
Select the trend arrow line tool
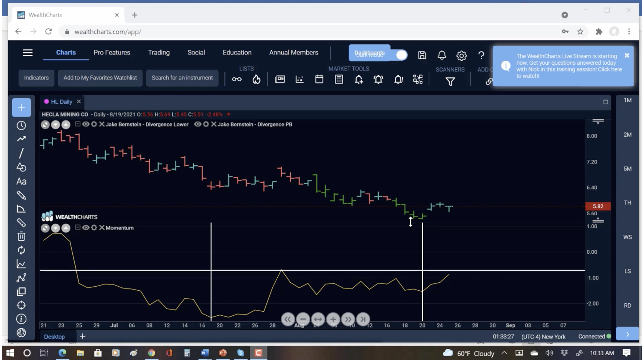click(x=21, y=139)
